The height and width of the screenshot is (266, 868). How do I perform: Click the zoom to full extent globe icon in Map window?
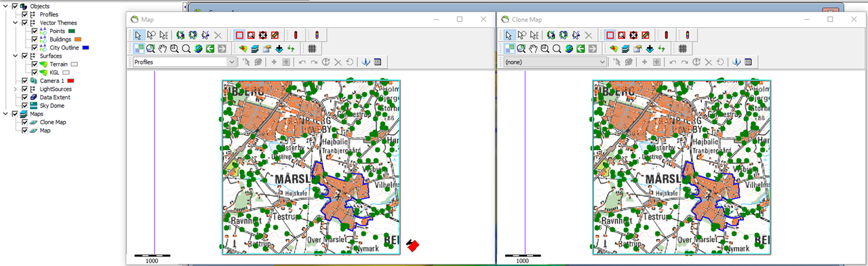click(x=198, y=48)
